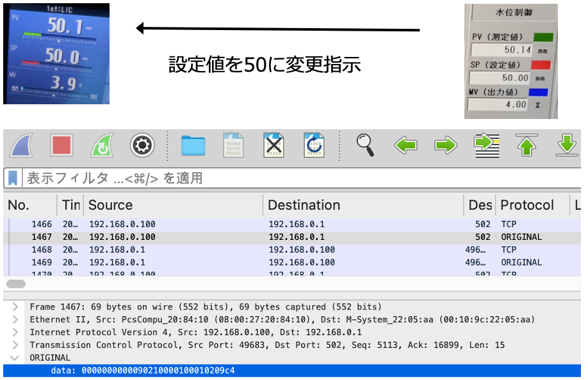Viewport: 588px width, 380px height.
Task: Click the display filter input field
Action: point(288,178)
